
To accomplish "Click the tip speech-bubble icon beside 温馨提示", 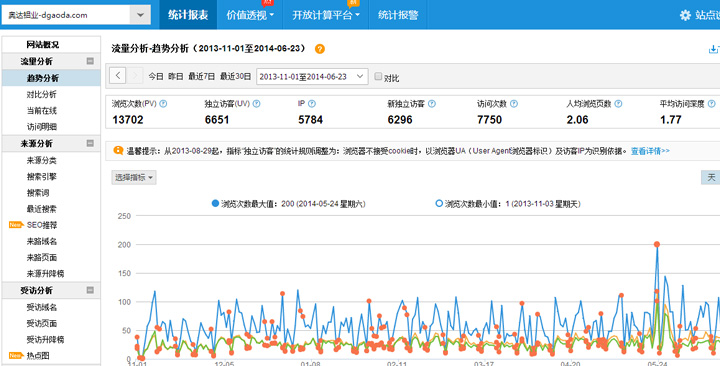I will tap(118, 150).
